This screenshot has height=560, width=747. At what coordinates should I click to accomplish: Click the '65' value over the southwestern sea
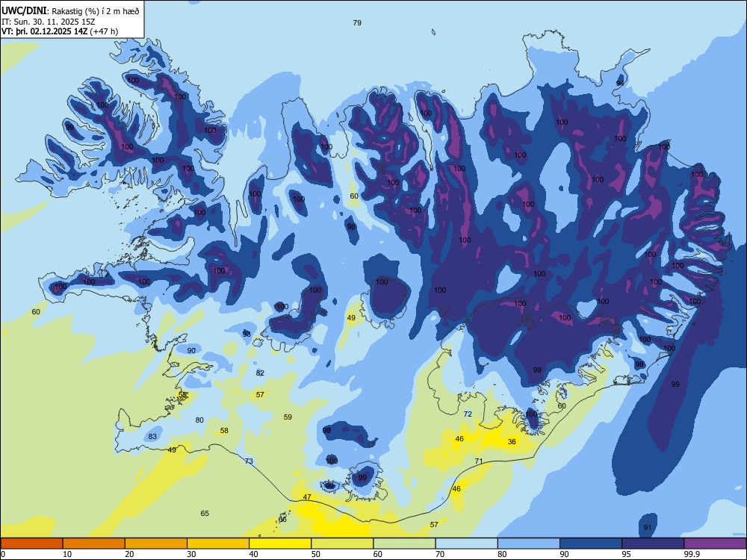pos(205,514)
